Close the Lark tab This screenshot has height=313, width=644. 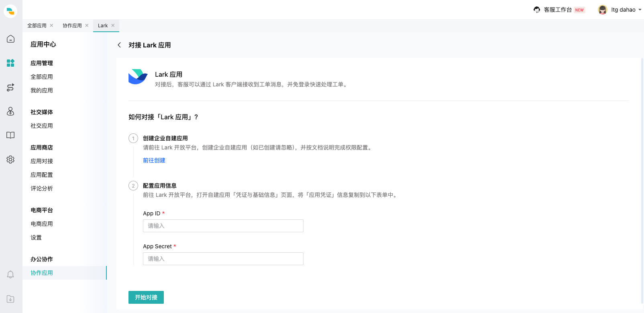[x=113, y=26]
